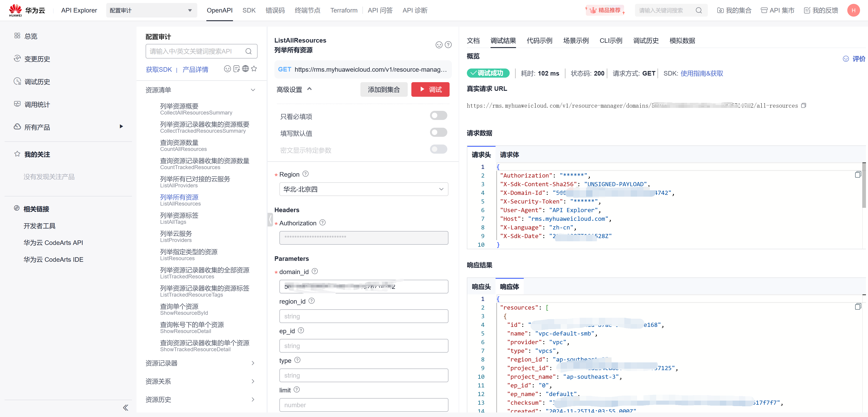
Task: Click the smiley feedback icon under API search
Action: (228, 69)
